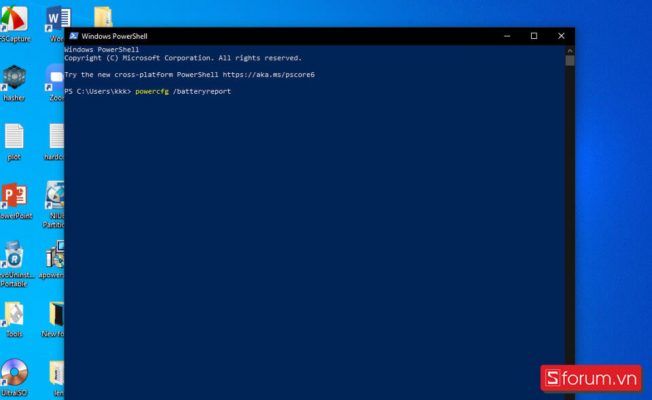Click the scrollbar up arrow in PowerShell
Image resolution: width=652 pixels, height=400 pixels.
(570, 49)
